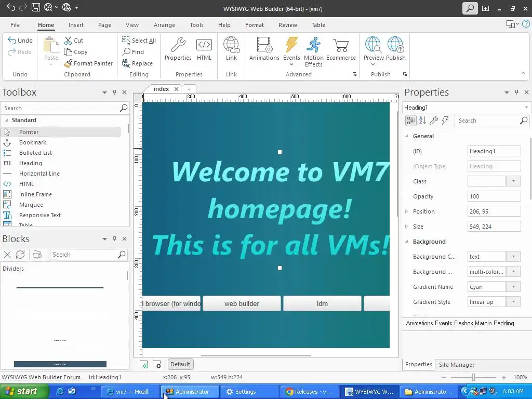Click the folder icon in Blocks panel
This screenshot has width=532, height=399.
(37, 255)
